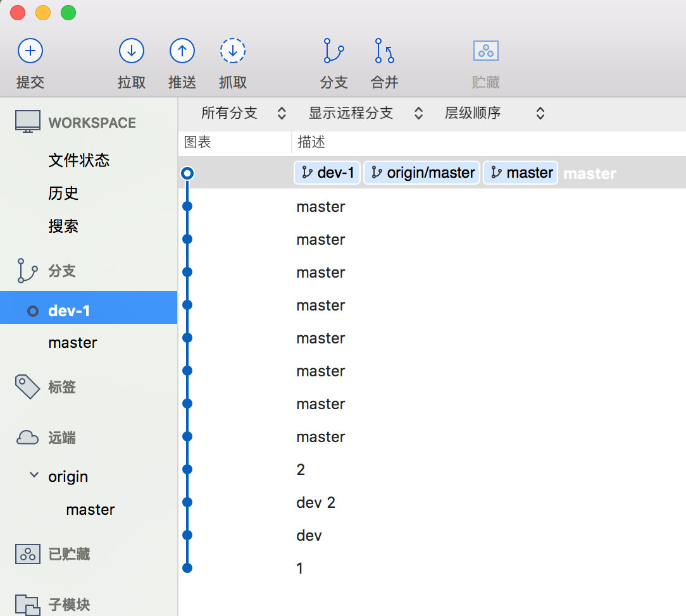Click the 分支 (Branch) toolbar icon
Image resolution: width=686 pixels, height=616 pixels.
[334, 51]
